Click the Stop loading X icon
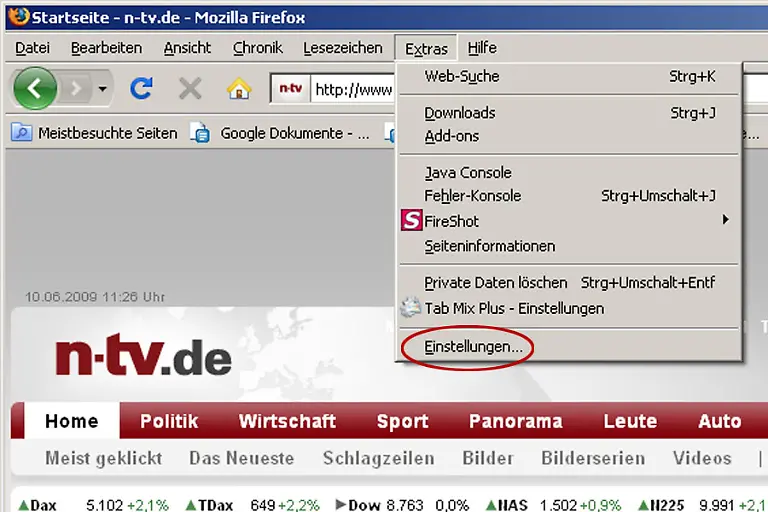The width and height of the screenshot is (768, 512). [x=190, y=89]
